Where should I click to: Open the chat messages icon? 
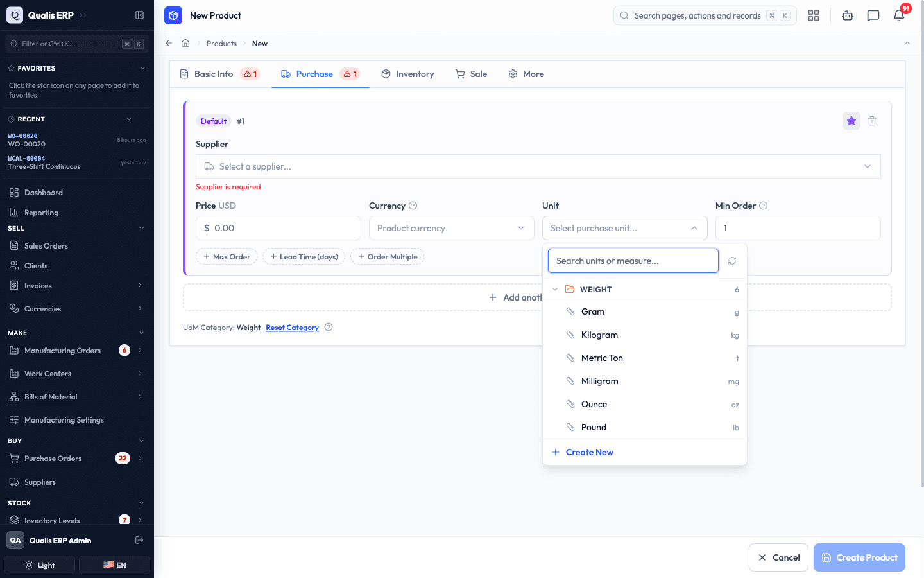873,15
